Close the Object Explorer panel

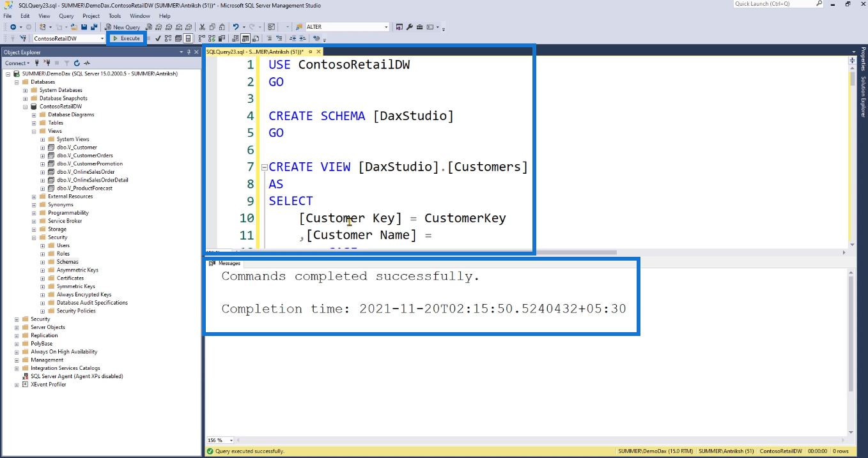pyautogui.click(x=196, y=52)
